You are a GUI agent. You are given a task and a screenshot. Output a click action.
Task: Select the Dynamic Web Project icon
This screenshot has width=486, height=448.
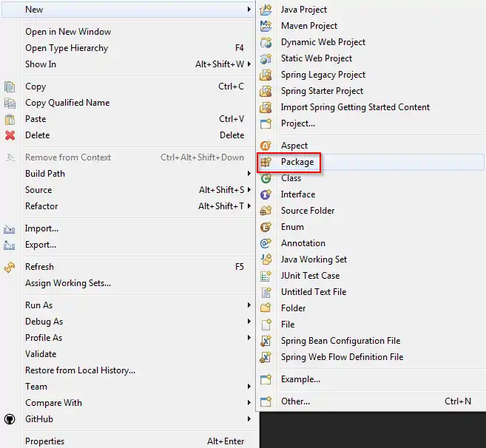(266, 42)
